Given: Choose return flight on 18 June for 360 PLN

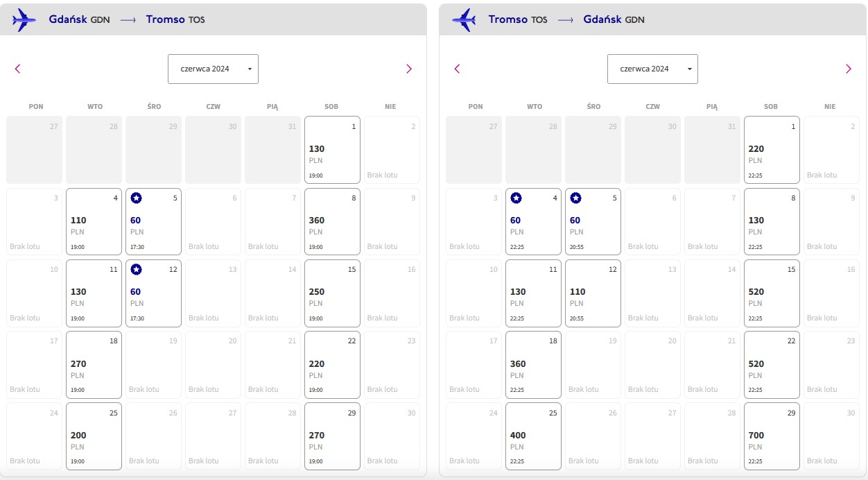Looking at the screenshot, I should click(533, 365).
